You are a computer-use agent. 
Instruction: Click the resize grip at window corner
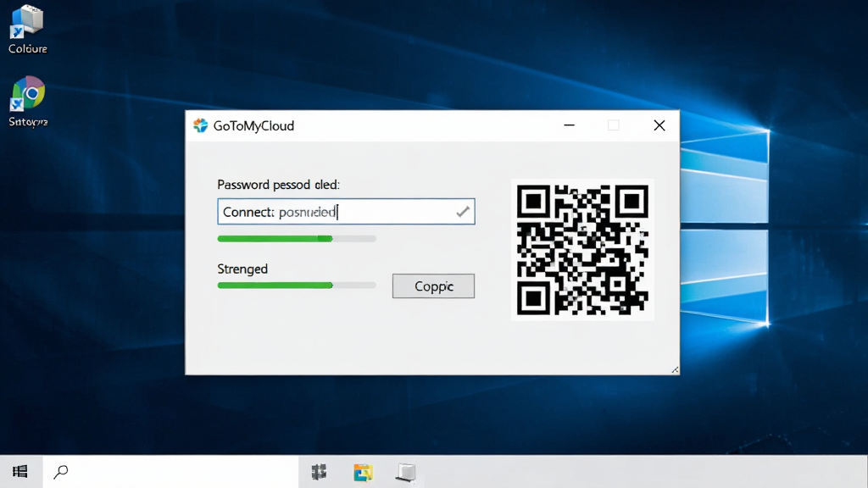[675, 369]
